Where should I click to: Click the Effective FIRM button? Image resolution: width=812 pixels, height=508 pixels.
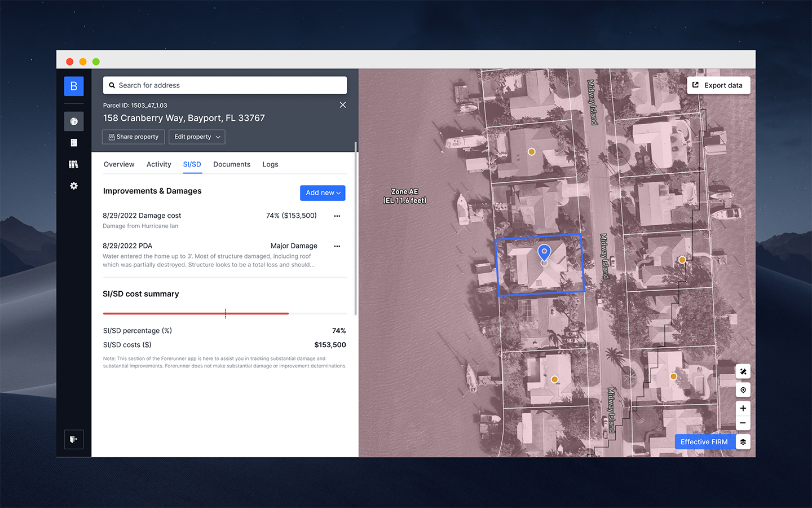point(705,442)
